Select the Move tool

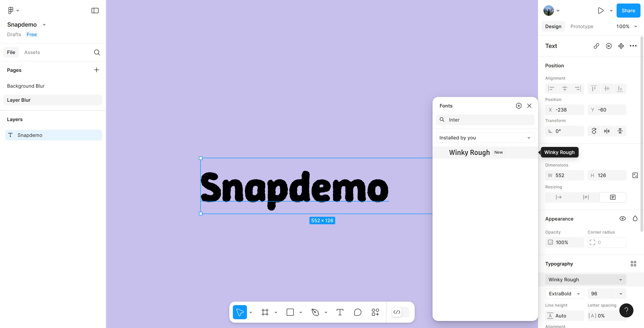[240, 312]
